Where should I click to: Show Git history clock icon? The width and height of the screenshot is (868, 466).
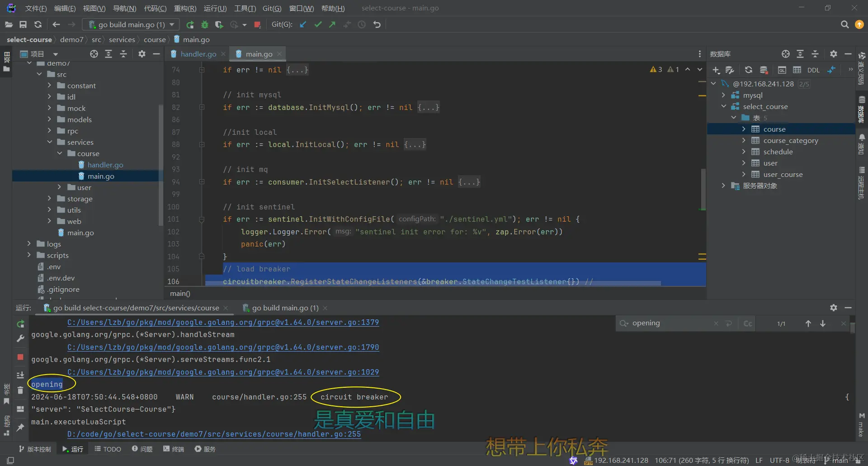[x=362, y=24]
